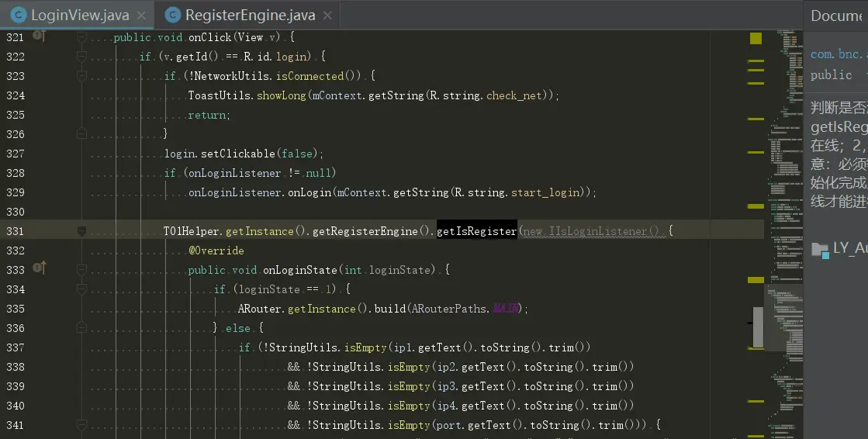
Task: Click the implements-method gutter icon on line 321
Action: click(39, 36)
